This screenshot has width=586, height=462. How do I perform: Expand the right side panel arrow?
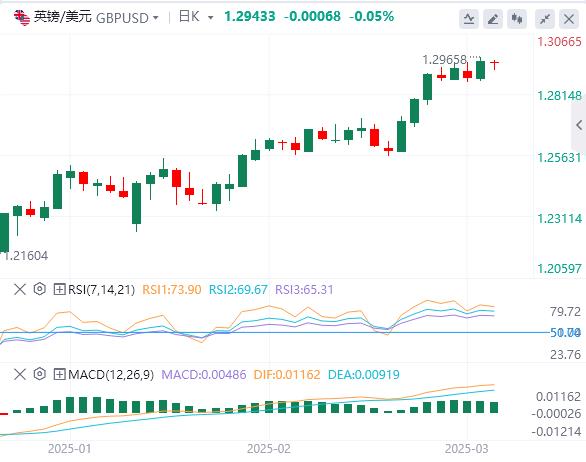pyautogui.click(x=579, y=125)
